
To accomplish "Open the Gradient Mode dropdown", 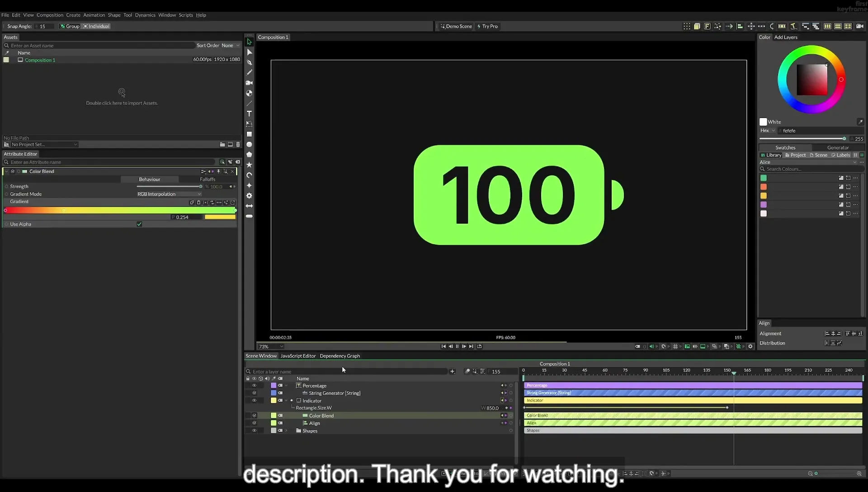I will [x=169, y=194].
